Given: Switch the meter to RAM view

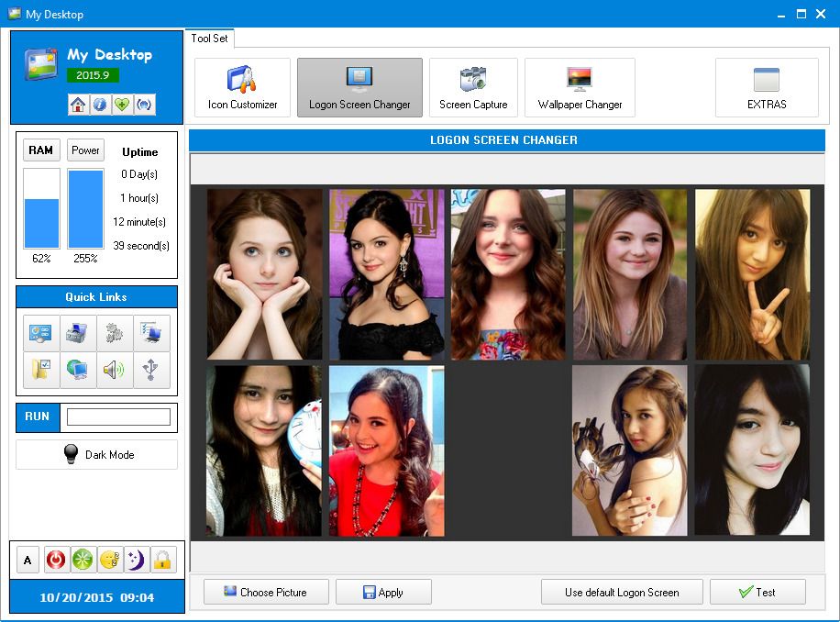Looking at the screenshot, I should 40,150.
